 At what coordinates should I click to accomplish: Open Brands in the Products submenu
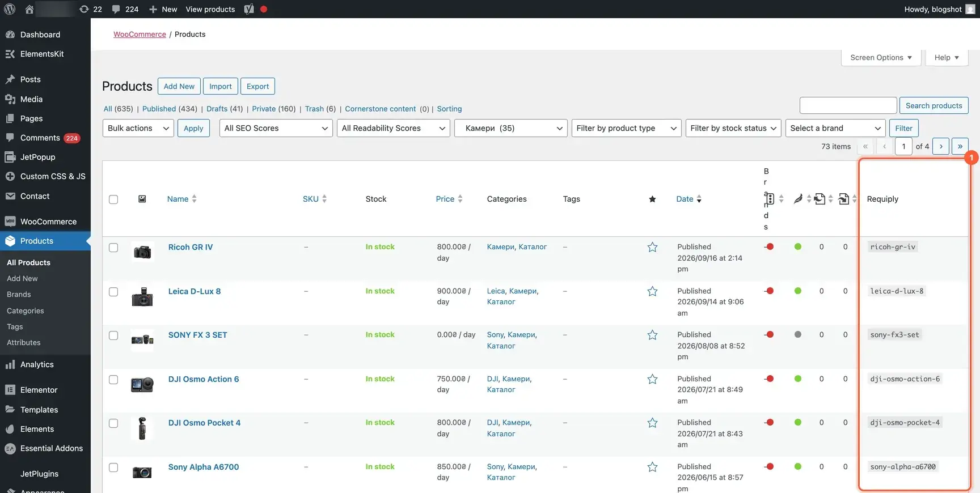coord(19,294)
